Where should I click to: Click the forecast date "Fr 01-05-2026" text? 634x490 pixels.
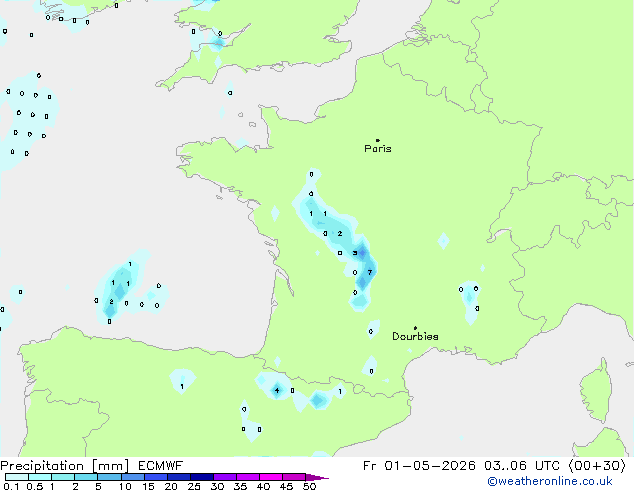pyautogui.click(x=419, y=466)
